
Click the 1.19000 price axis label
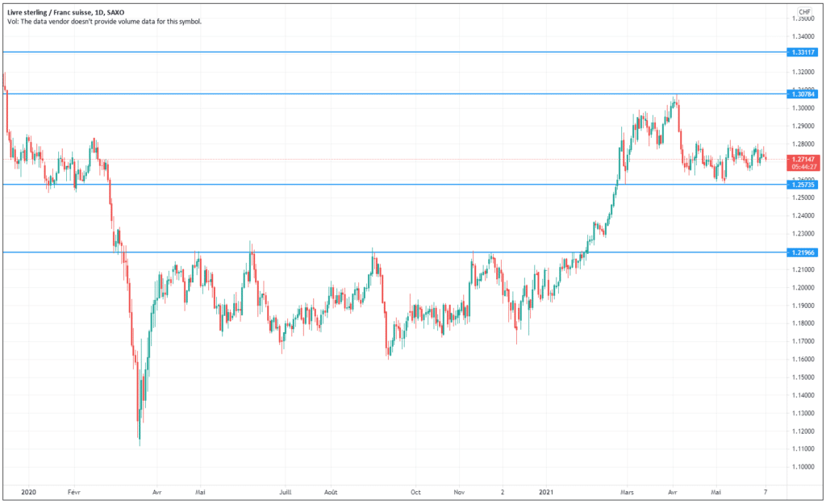(x=803, y=306)
